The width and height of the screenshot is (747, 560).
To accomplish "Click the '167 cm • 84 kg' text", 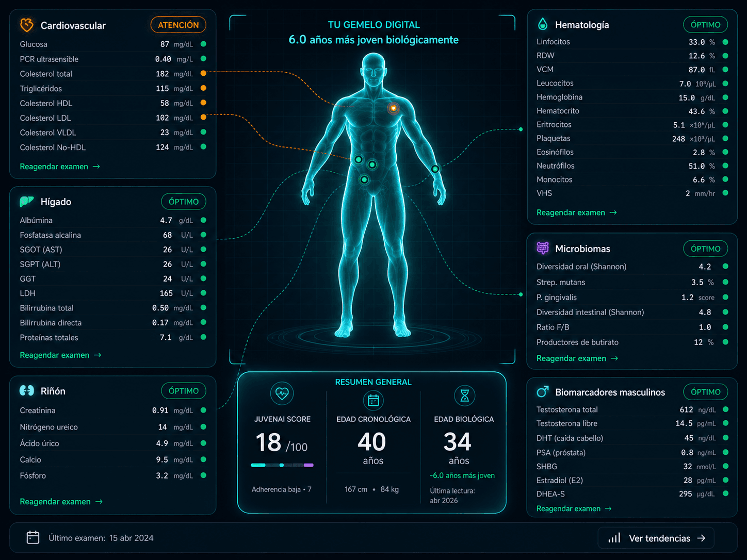I will coord(371,489).
